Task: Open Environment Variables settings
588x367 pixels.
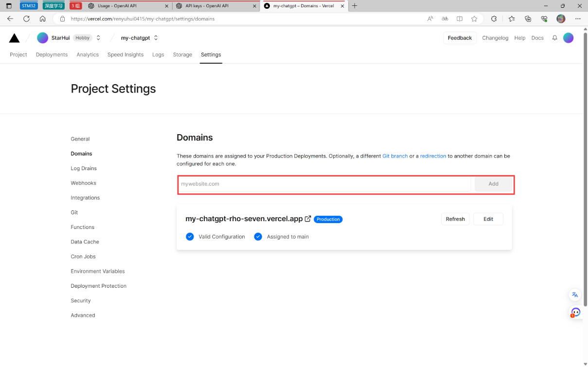Action: [98, 271]
